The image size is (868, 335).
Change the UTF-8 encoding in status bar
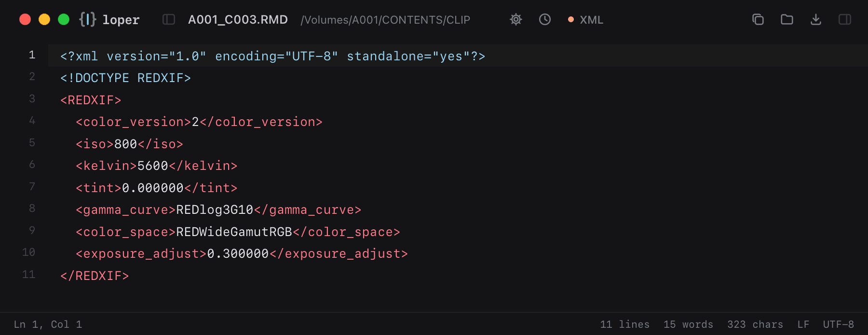click(839, 324)
